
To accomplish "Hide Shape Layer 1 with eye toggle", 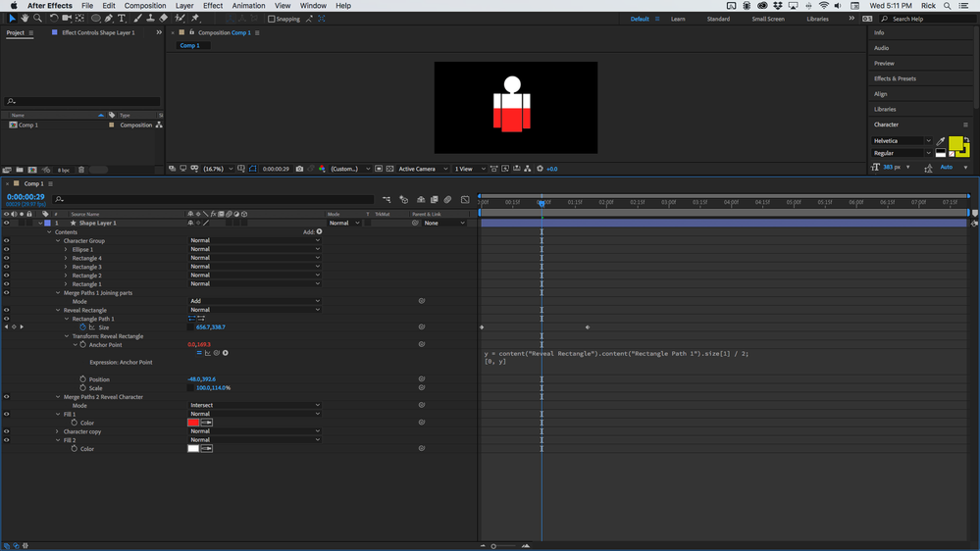I will (x=7, y=223).
